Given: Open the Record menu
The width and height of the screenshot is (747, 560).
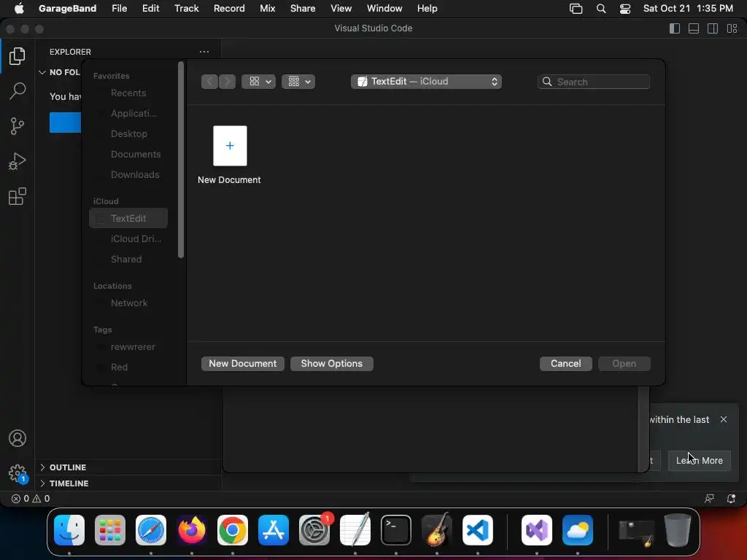Looking at the screenshot, I should (x=229, y=9).
